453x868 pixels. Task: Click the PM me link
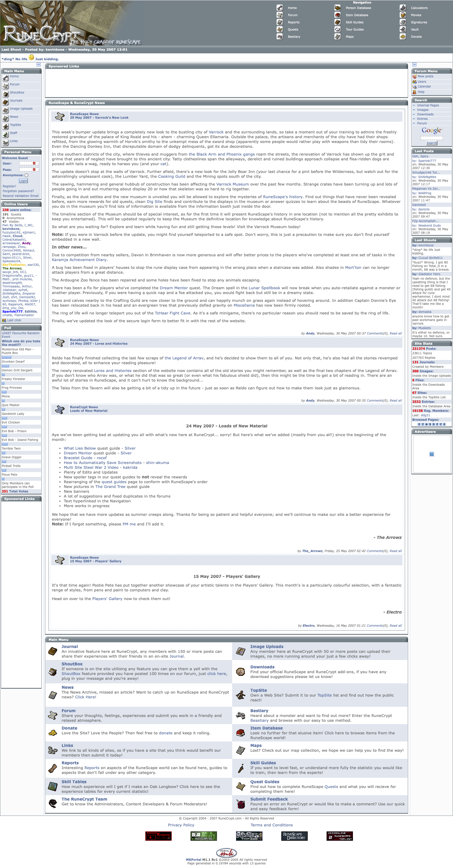(129, 524)
